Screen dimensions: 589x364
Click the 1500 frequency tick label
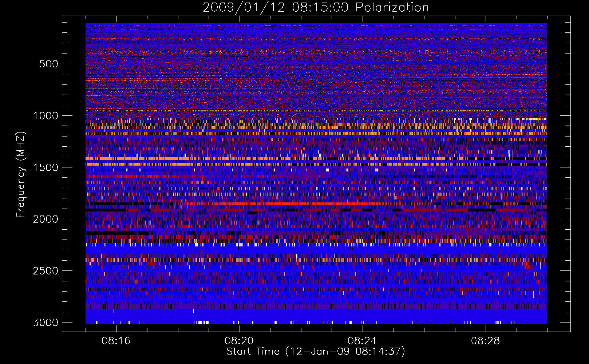(x=46, y=167)
